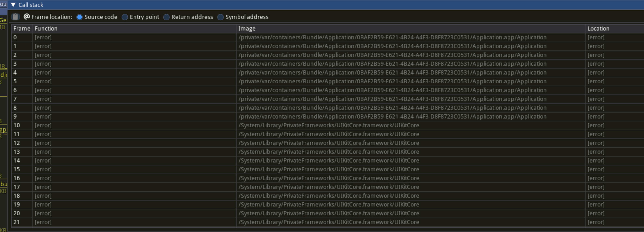
Task: Select the Source code radio button
Action: [80, 17]
